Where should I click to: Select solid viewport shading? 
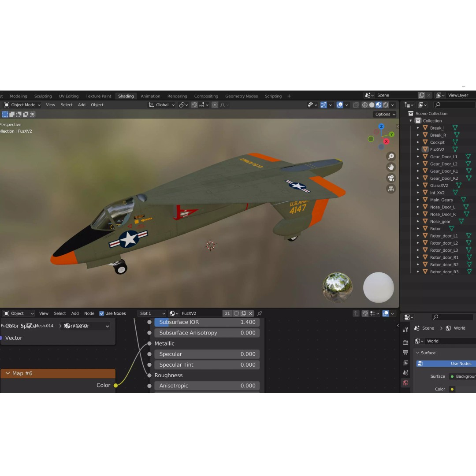pyautogui.click(x=372, y=105)
